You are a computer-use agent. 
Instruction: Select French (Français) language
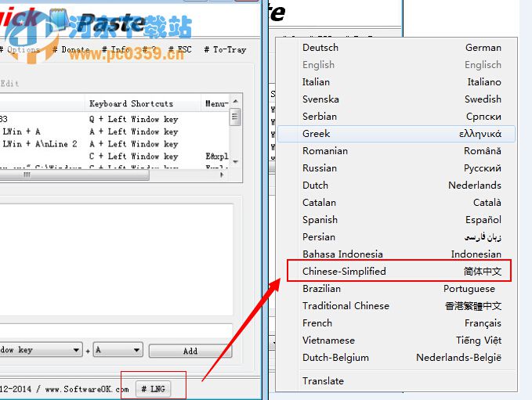tap(396, 323)
